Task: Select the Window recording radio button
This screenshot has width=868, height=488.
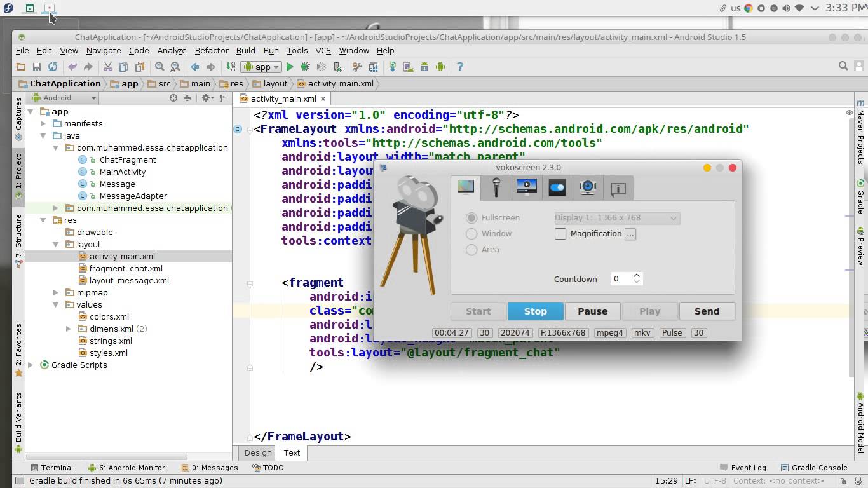Action: pos(471,233)
